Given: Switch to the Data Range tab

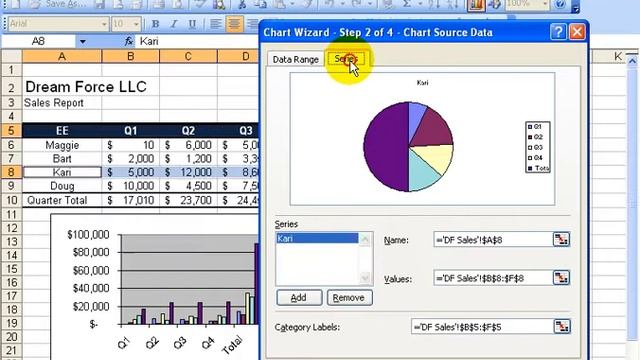Looking at the screenshot, I should click(296, 60).
